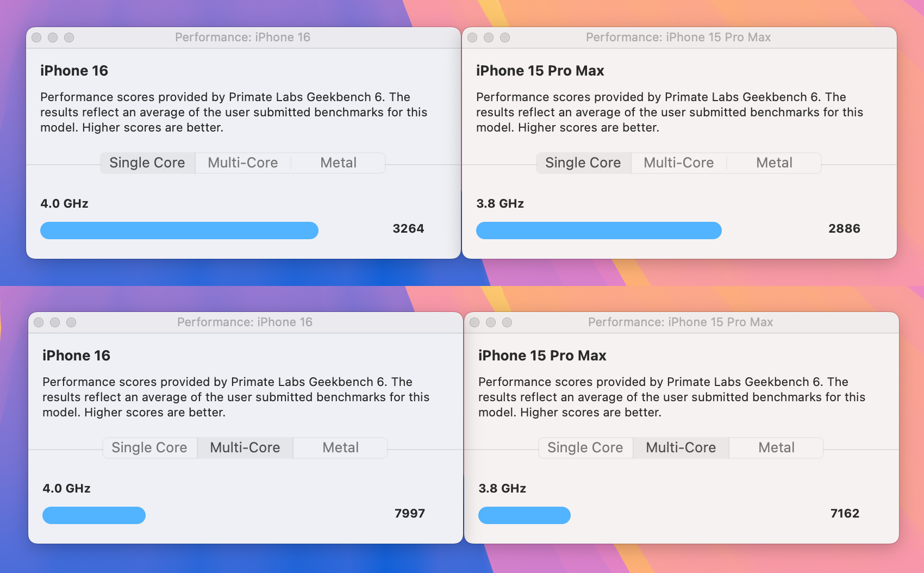Show Metal scores in window showing 7162

(x=776, y=448)
